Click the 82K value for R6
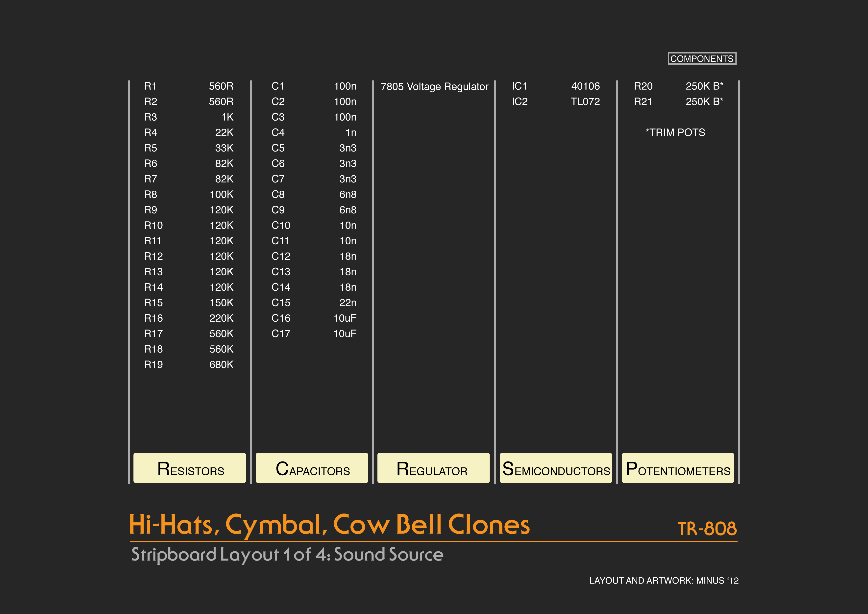Image resolution: width=868 pixels, height=614 pixels. [x=224, y=164]
